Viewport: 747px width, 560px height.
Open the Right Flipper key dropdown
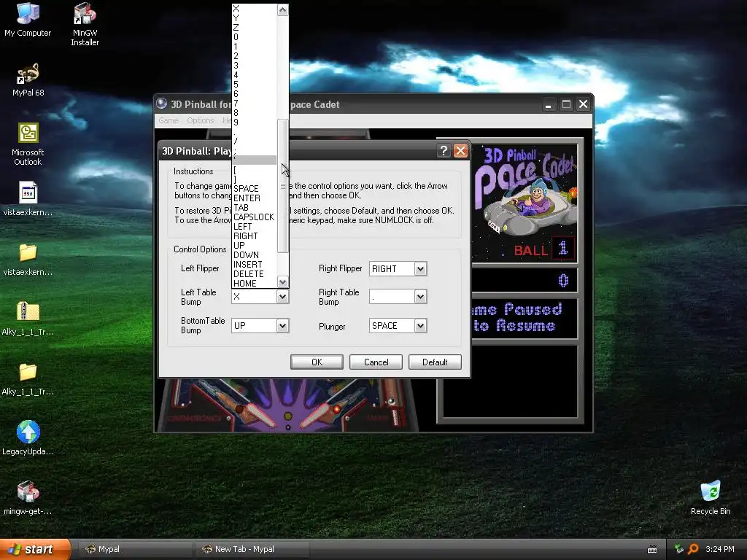[x=420, y=268]
